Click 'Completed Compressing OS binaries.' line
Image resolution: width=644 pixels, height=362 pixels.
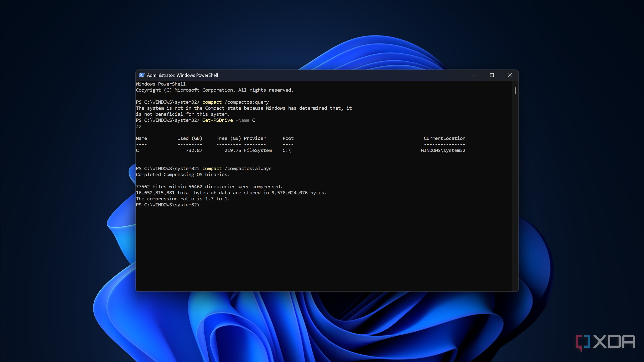point(183,175)
